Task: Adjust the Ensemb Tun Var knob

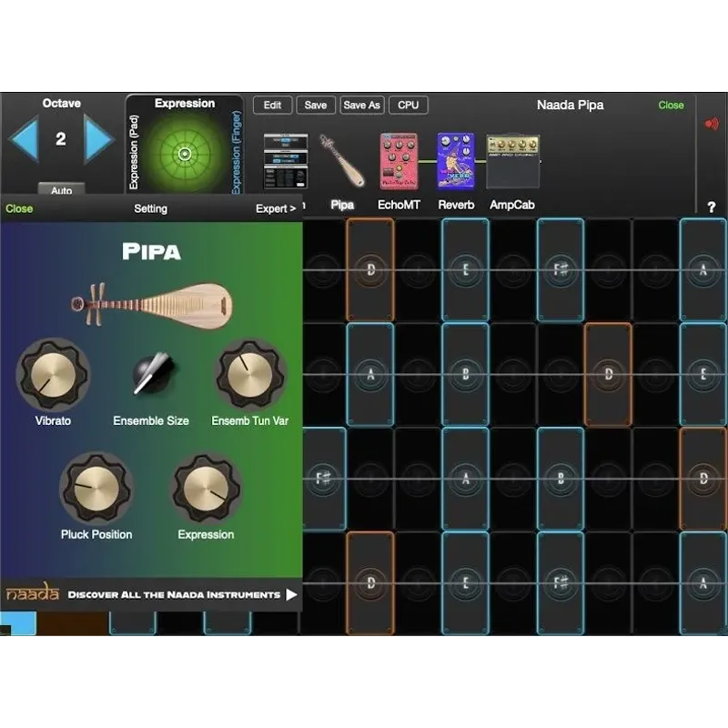Action: (249, 374)
